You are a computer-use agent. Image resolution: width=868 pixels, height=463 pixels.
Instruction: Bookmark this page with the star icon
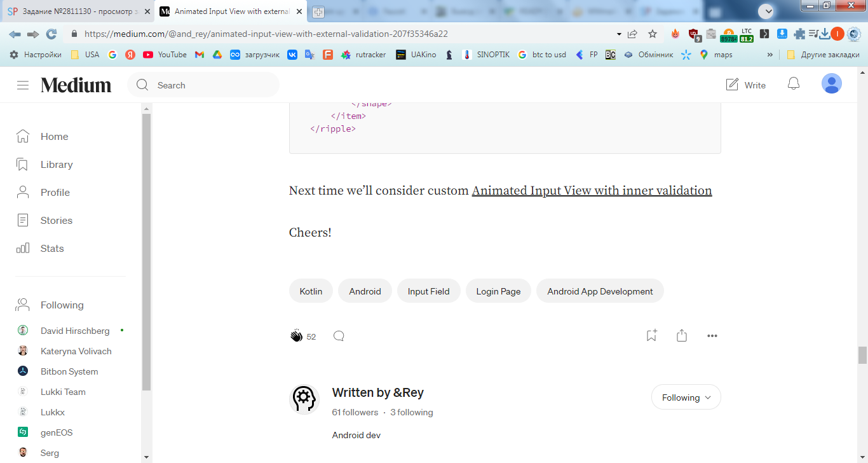point(653,34)
